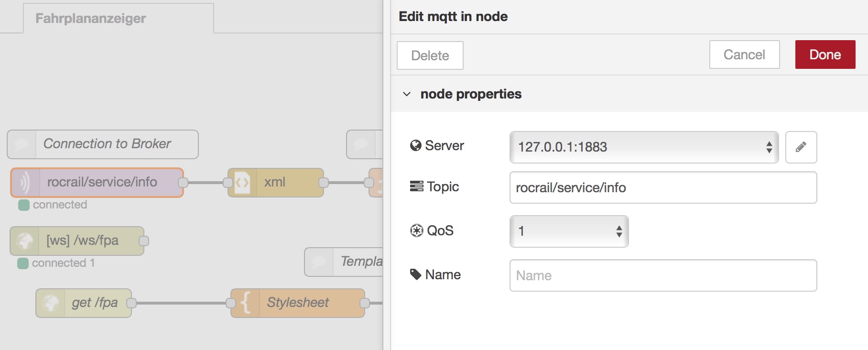
Task: Click the pencil icon to edit the server
Action: tap(801, 147)
